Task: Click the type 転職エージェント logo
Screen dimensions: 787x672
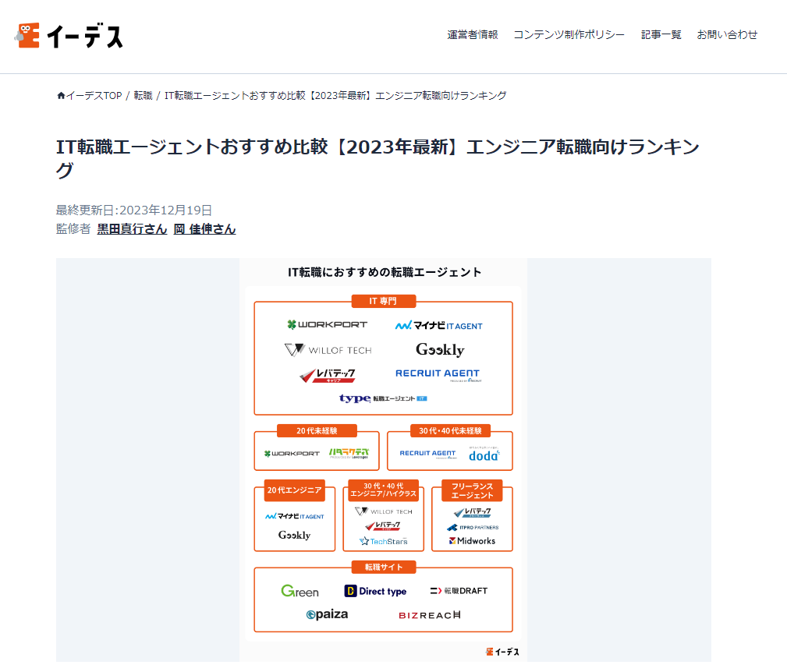Action: 383,398
